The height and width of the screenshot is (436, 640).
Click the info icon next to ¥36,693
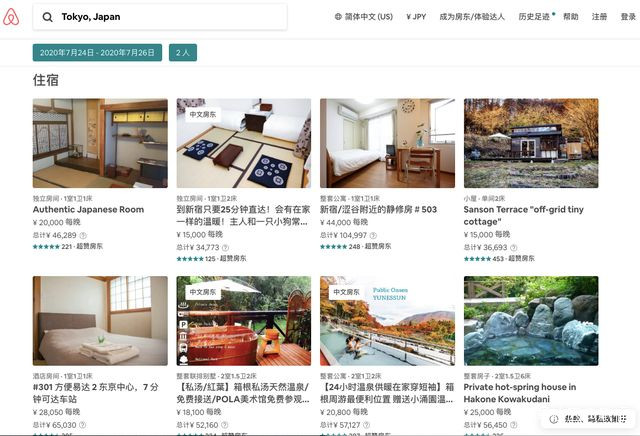coord(513,247)
